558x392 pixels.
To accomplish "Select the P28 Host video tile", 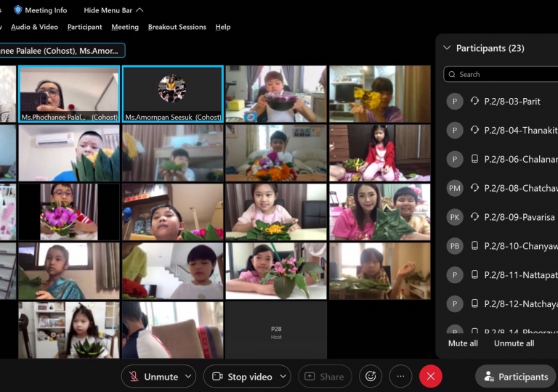I will [276, 330].
